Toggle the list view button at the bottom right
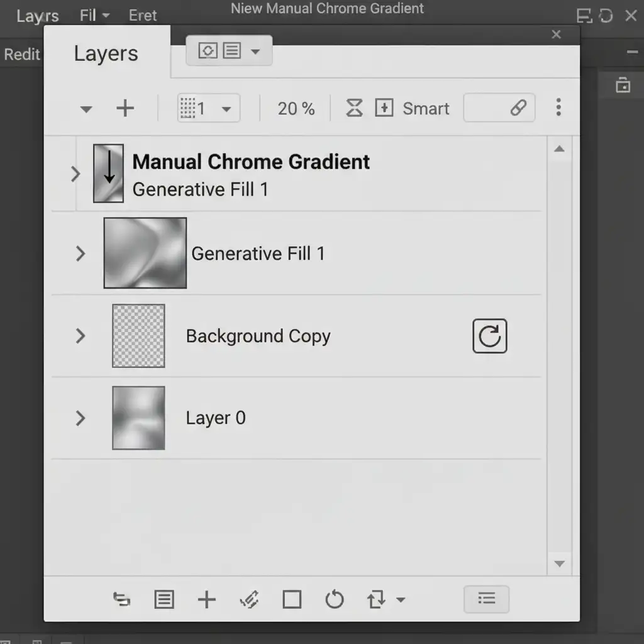Image resolution: width=644 pixels, height=644 pixels. (486, 599)
